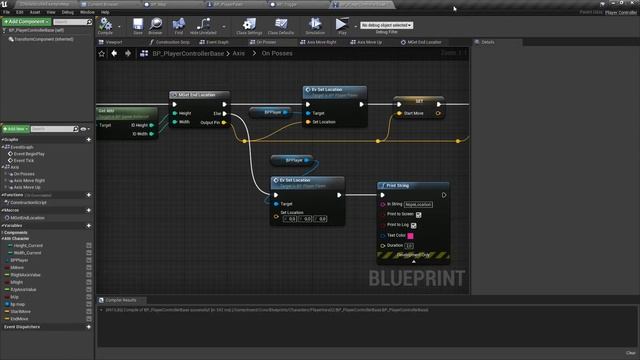Click the graph grid icon beside BP_PlayerControllerBase
This screenshot has width=640, height=360.
tap(144, 53)
